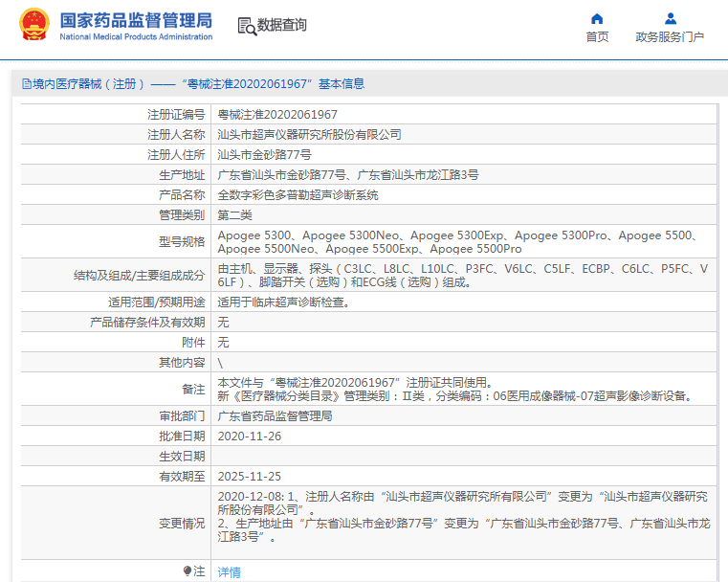Click National Medical Products Administration subtitle

click(136, 36)
